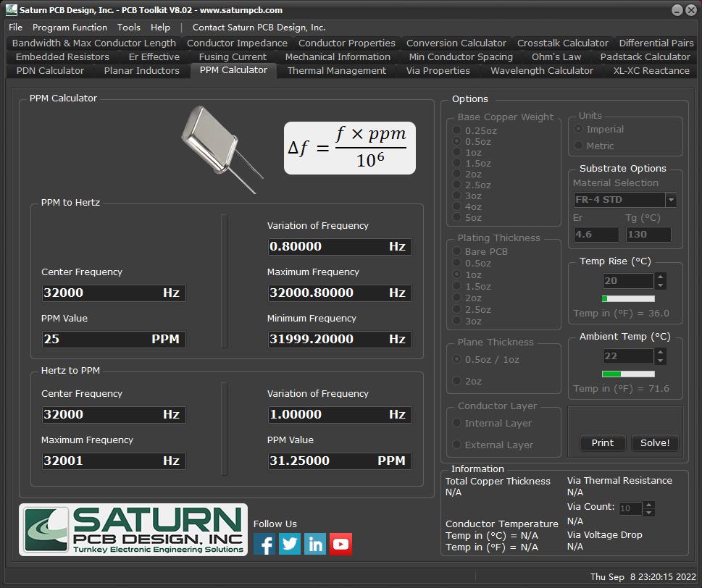Click the Ambient Temp slider bar
Image resolution: width=702 pixels, height=588 pixels.
[x=628, y=374]
